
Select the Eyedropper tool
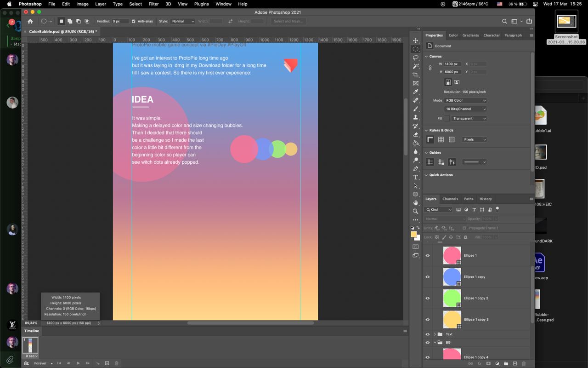click(x=415, y=92)
